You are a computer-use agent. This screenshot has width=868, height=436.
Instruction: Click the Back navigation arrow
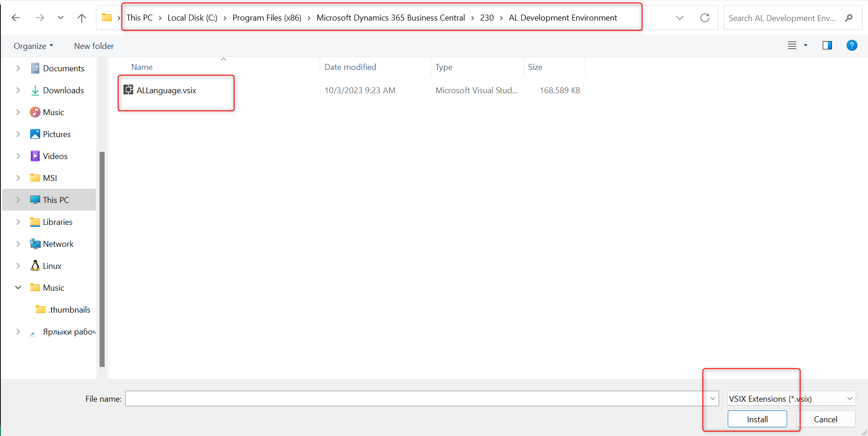click(16, 18)
